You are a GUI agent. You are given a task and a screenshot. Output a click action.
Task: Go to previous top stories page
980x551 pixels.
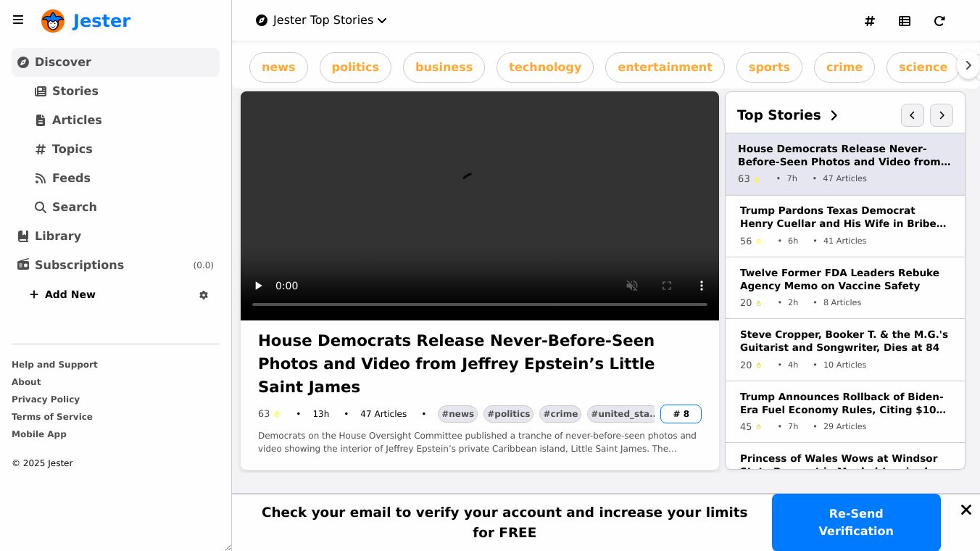(913, 115)
